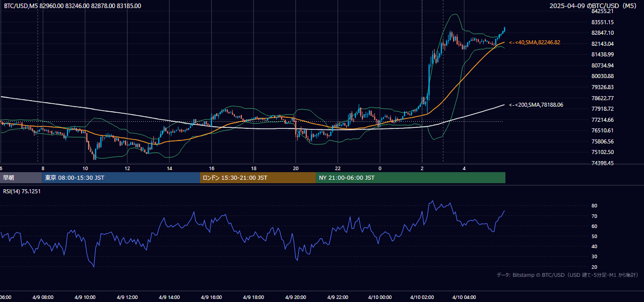Select the ロンドン 15:30-21:00 JST session bar
The height and width of the screenshot is (302, 644).
click(x=258, y=178)
